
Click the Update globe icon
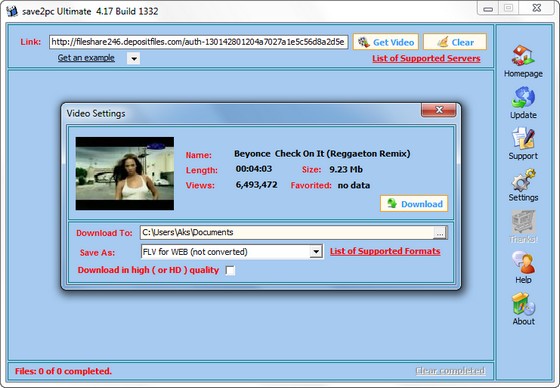pos(523,97)
